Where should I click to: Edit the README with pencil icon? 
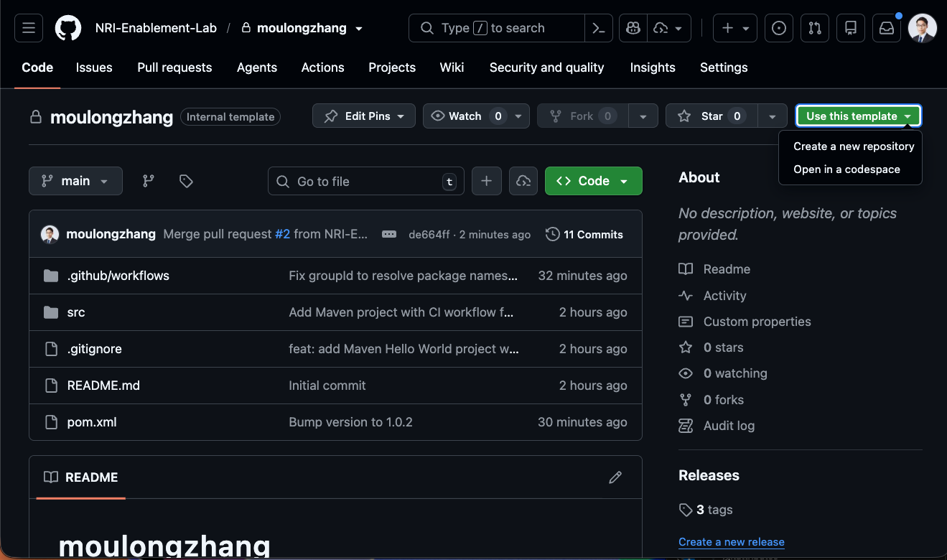(615, 477)
